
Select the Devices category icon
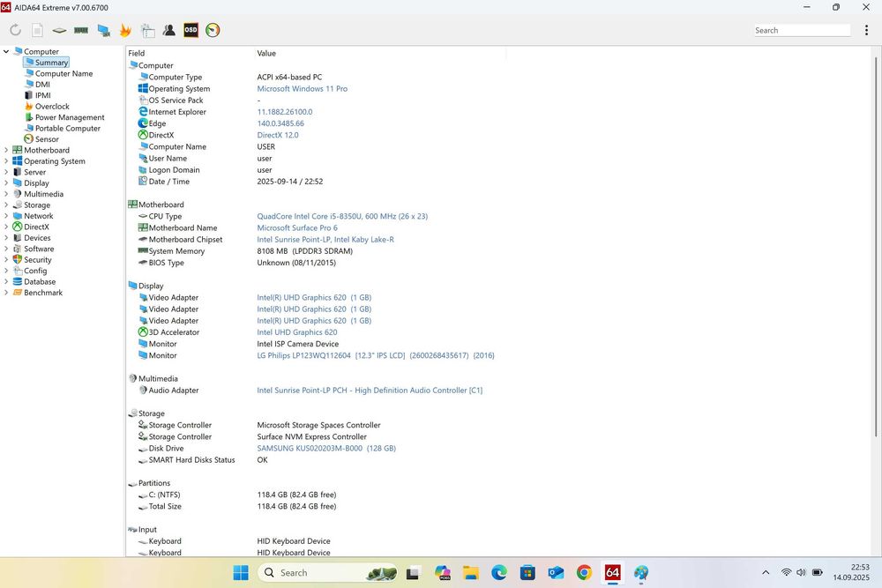click(x=18, y=238)
